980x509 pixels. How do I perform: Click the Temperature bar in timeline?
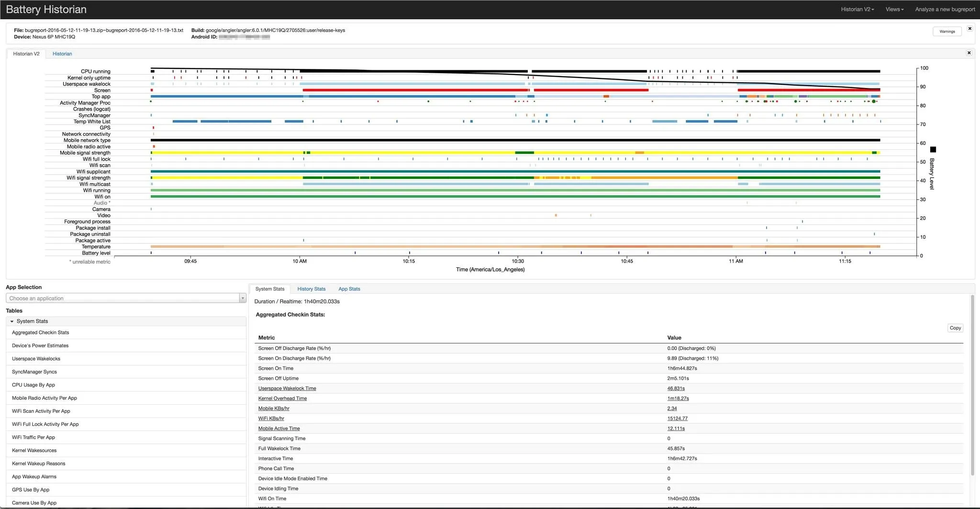(515, 246)
